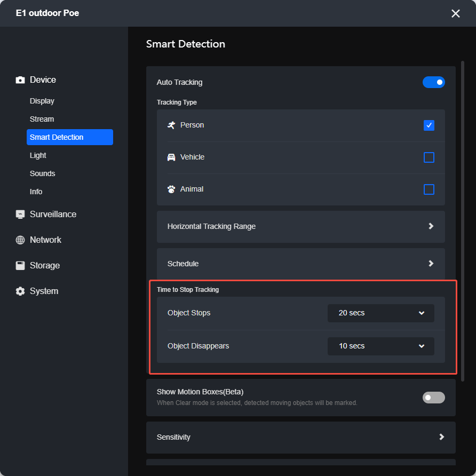The image size is (476, 476).
Task: Click the System gear icon
Action: 20,291
